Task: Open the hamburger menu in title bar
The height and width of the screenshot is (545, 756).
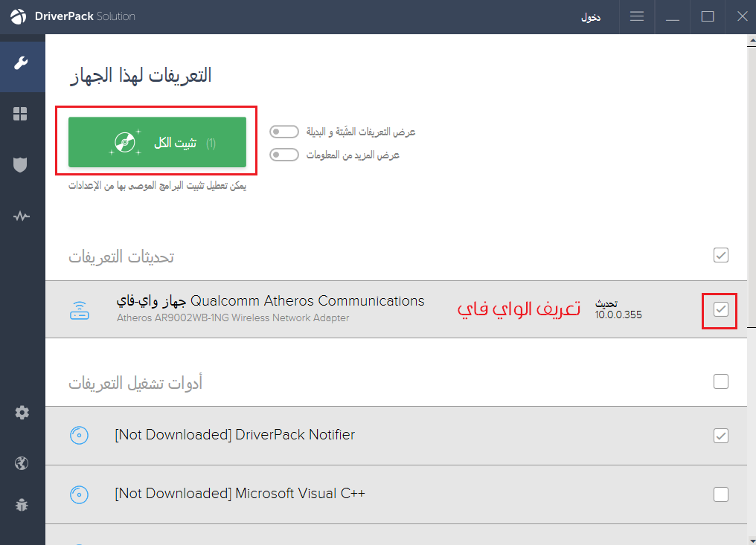Action: click(637, 16)
